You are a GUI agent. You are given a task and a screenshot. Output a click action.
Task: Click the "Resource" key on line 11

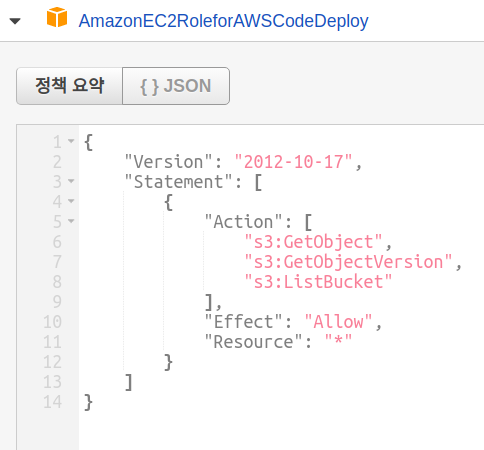click(x=253, y=342)
